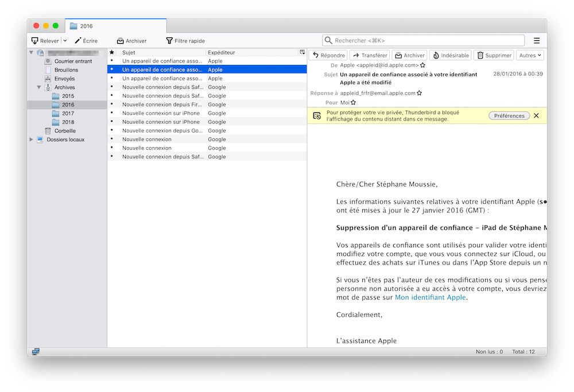Screen dimensions: 574x392
Task: Star the reply-to appleid_frfr address
Action: tap(420, 93)
